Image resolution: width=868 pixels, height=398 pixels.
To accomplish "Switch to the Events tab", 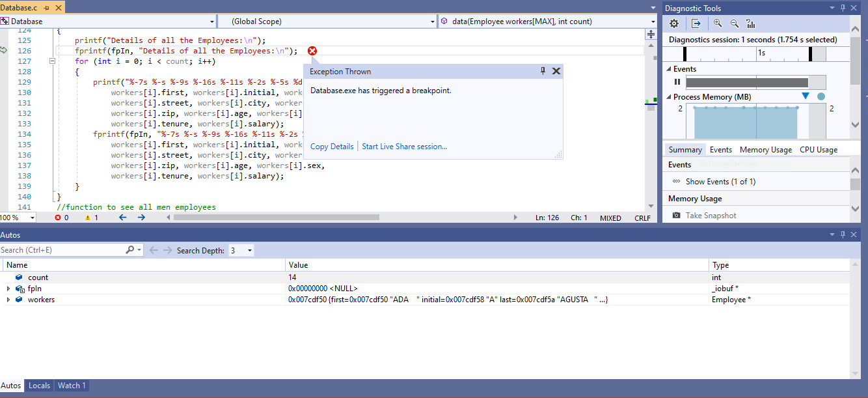I will [x=720, y=150].
